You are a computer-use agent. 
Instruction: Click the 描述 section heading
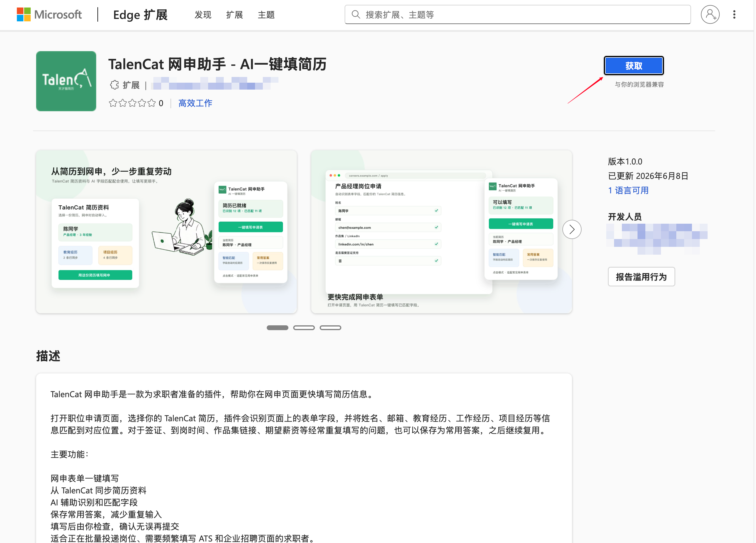point(48,356)
